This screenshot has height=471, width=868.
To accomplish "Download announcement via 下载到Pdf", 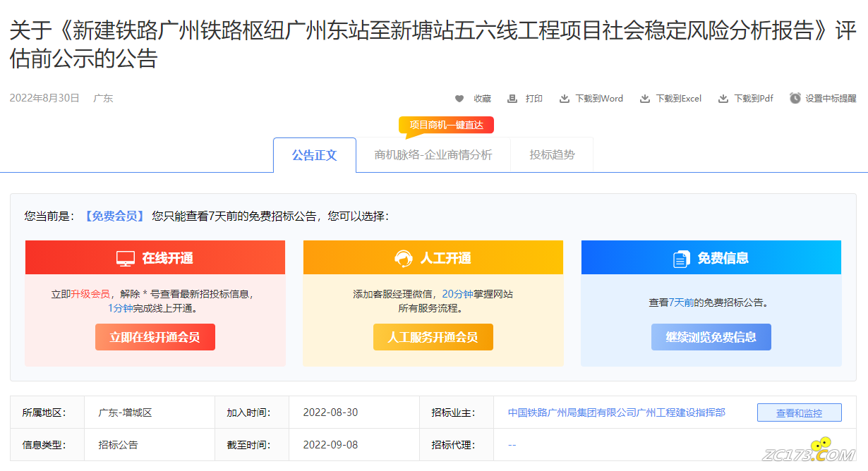I will click(754, 99).
